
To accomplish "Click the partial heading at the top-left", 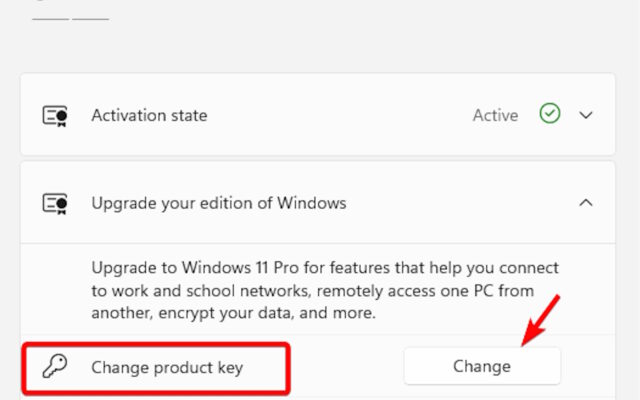I will [70, 14].
